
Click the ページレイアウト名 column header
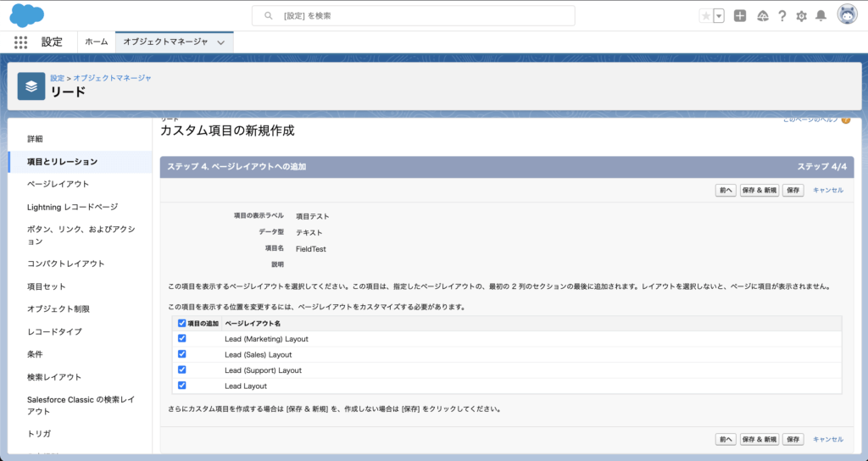(x=253, y=323)
